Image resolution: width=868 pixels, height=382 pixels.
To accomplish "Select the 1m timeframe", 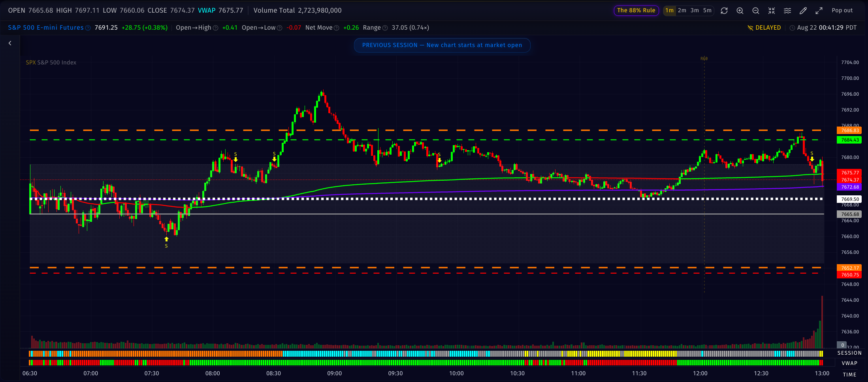I will click(669, 10).
